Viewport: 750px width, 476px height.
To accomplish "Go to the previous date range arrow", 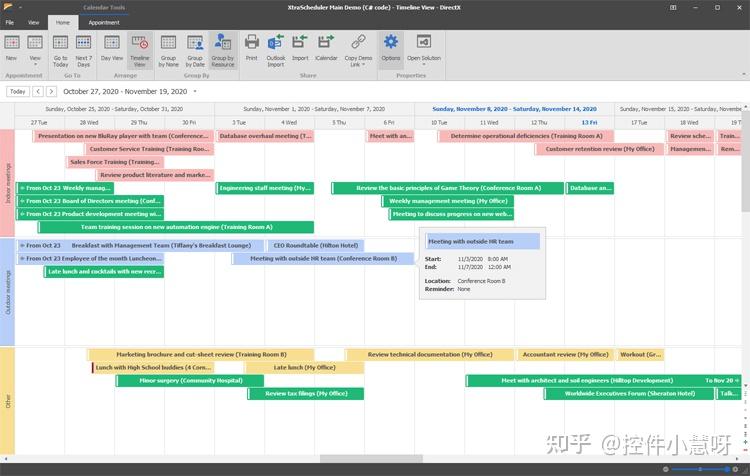I will coord(38,91).
